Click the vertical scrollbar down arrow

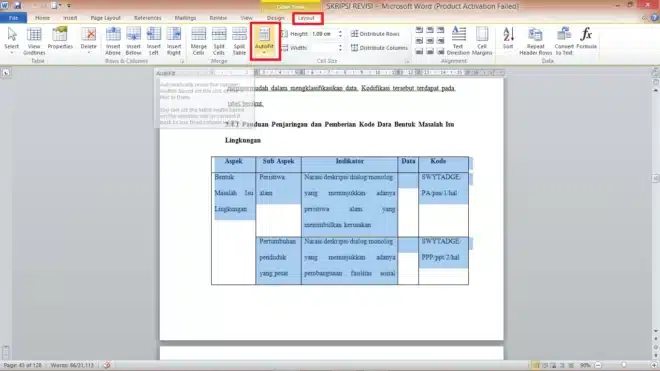(x=656, y=331)
